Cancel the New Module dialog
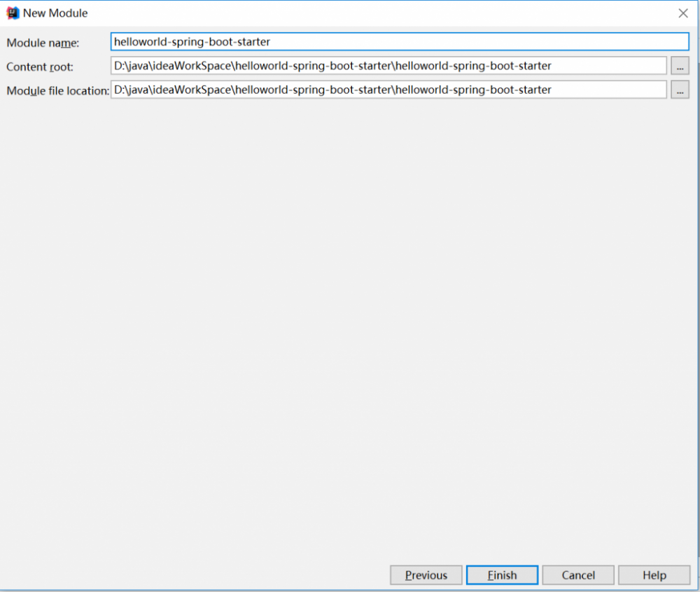Screen dimensions: 700x592 577,574
